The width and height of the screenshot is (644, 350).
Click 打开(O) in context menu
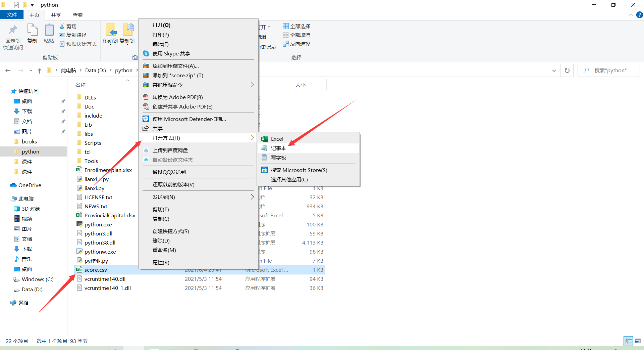click(198, 25)
